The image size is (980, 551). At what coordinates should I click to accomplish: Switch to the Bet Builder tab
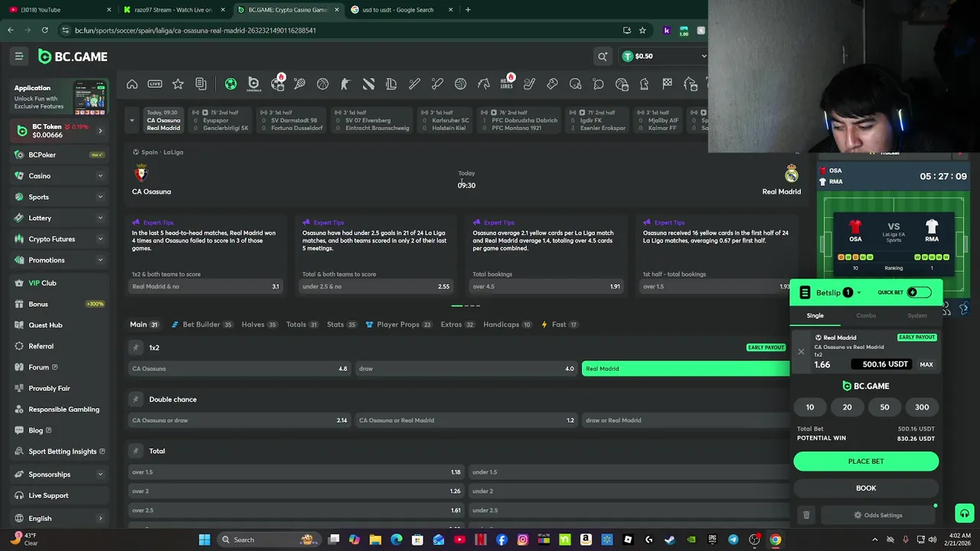click(201, 324)
